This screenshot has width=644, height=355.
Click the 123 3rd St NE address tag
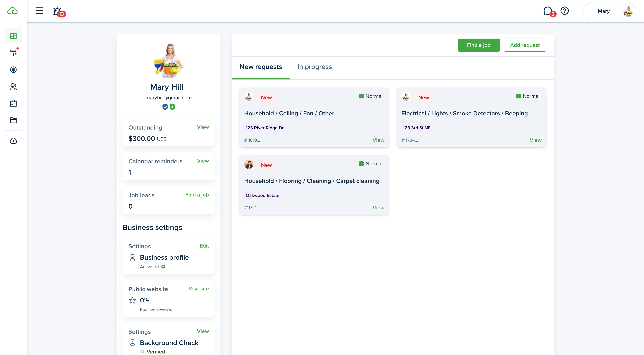click(416, 128)
